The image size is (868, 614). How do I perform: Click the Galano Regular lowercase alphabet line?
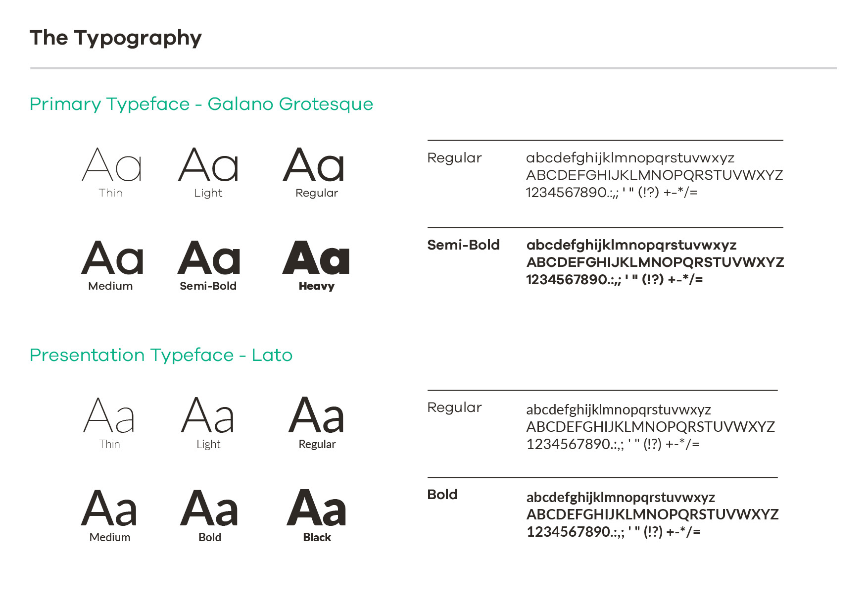[630, 158]
